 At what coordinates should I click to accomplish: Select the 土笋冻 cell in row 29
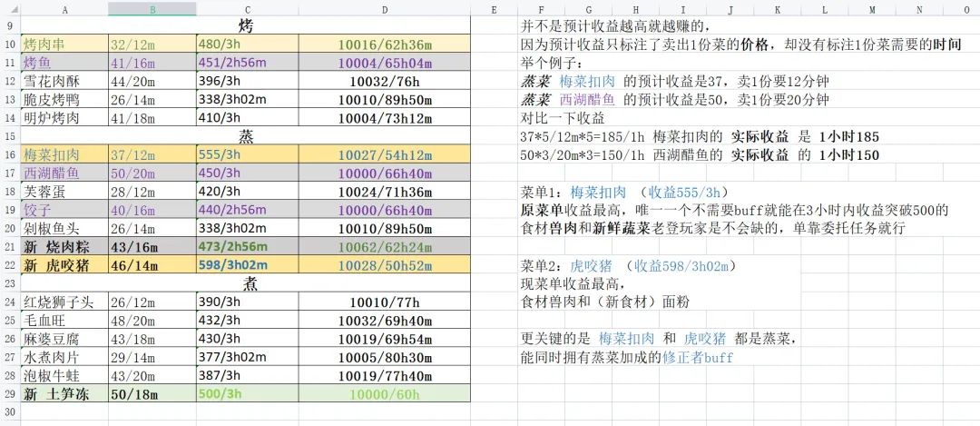(x=64, y=394)
